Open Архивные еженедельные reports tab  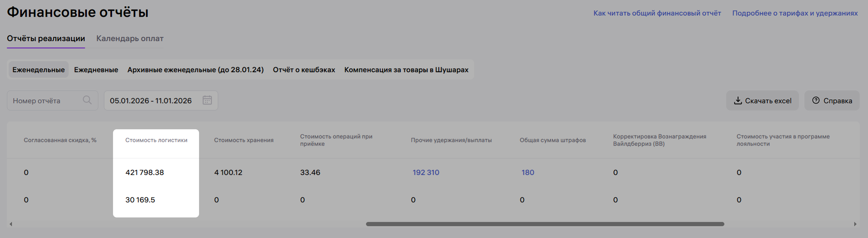coord(195,70)
